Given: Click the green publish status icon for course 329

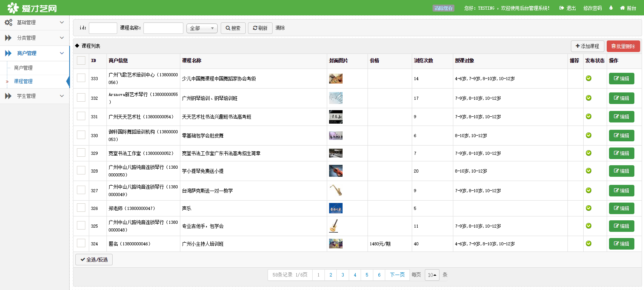Looking at the screenshot, I should point(589,153).
